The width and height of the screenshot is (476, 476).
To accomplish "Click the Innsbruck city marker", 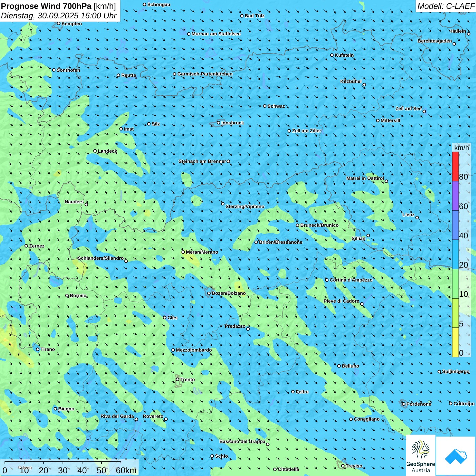I will (219, 123).
